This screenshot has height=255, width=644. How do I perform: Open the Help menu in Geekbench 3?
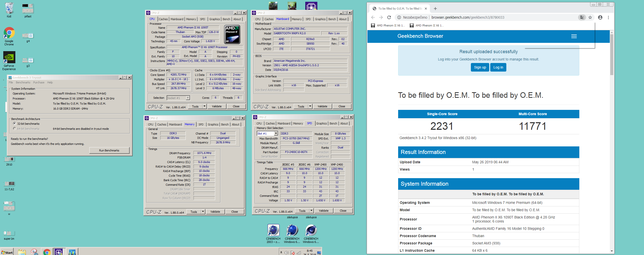pos(50,82)
